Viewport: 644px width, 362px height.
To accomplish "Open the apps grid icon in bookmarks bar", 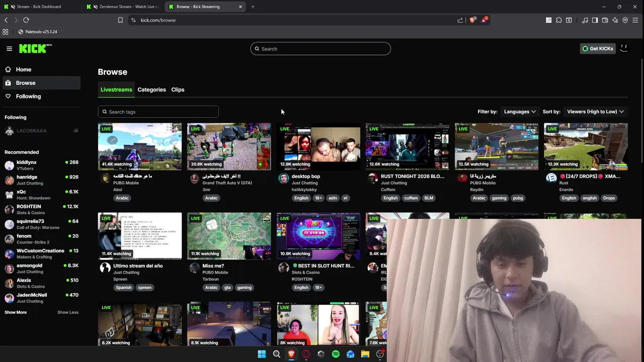I will click(6, 32).
